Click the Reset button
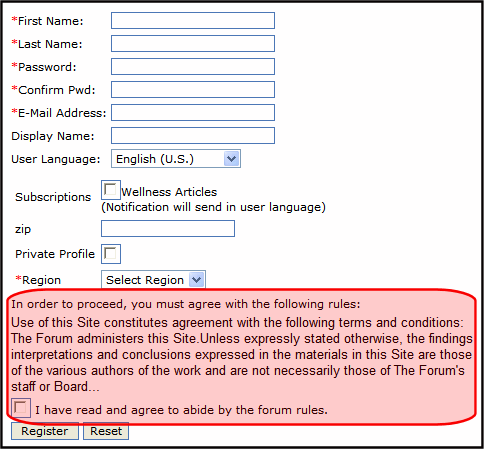 [106, 431]
